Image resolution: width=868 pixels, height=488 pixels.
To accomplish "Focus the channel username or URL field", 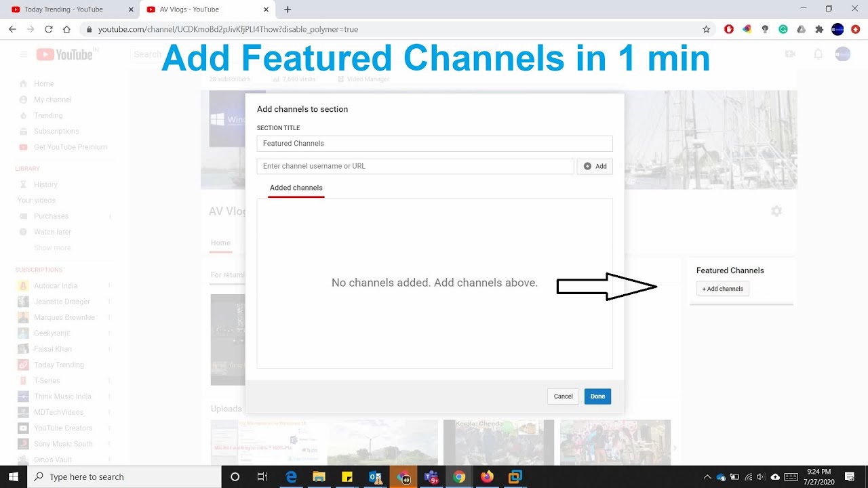I will tap(416, 166).
